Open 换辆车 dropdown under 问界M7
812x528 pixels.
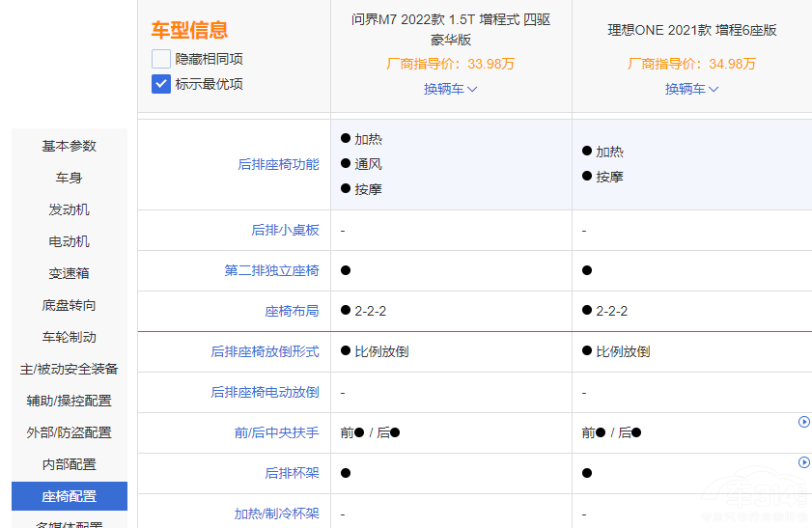(x=451, y=89)
